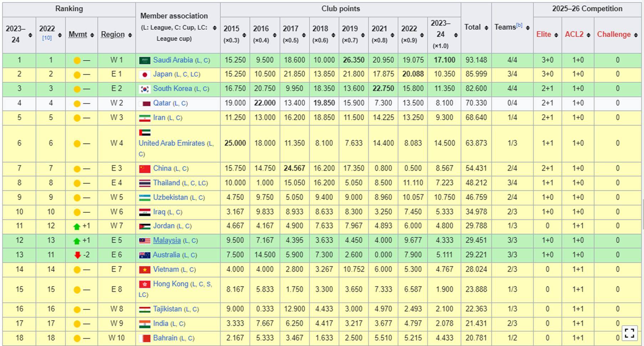Open the Australia flag icon
The image size is (644, 346).
144,255
